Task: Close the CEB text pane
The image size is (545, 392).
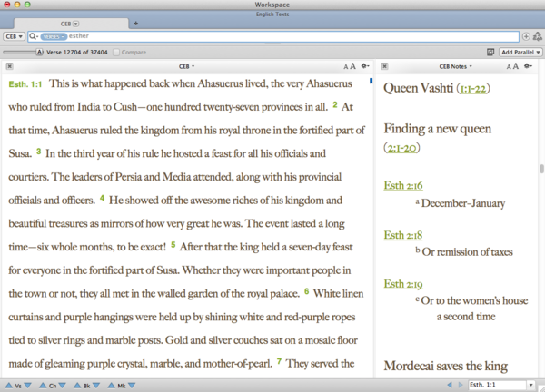Action: 10,66
